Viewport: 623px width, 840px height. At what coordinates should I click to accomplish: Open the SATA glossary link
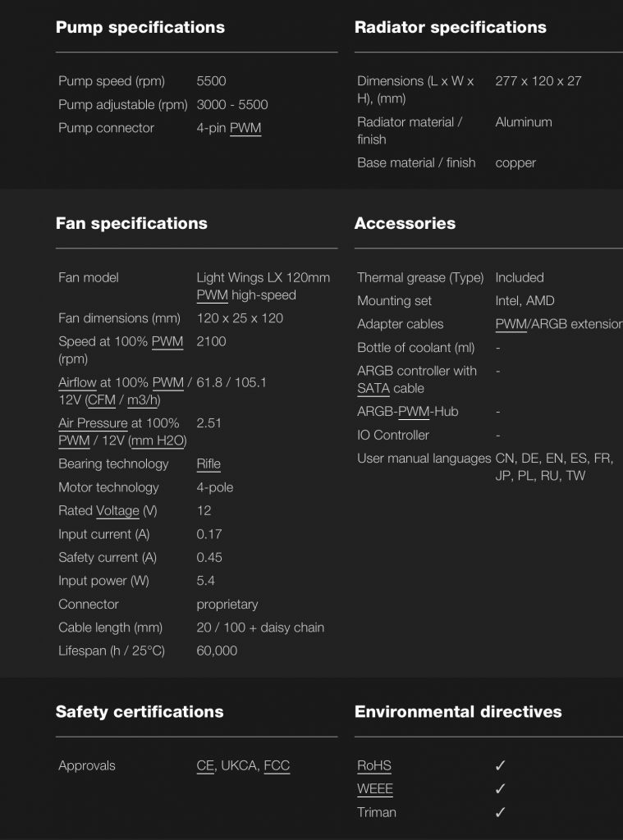(373, 388)
